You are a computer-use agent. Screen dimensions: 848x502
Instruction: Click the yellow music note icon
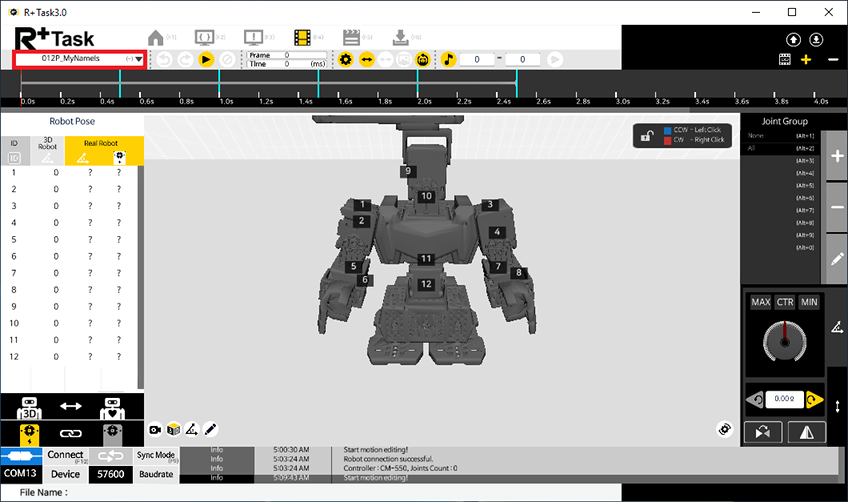click(449, 60)
